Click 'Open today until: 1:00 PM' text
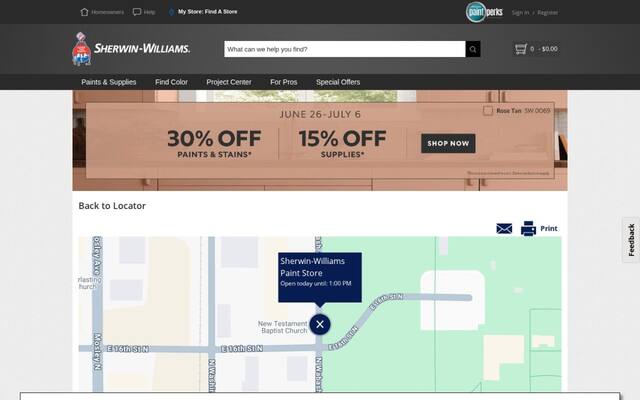 316,283
